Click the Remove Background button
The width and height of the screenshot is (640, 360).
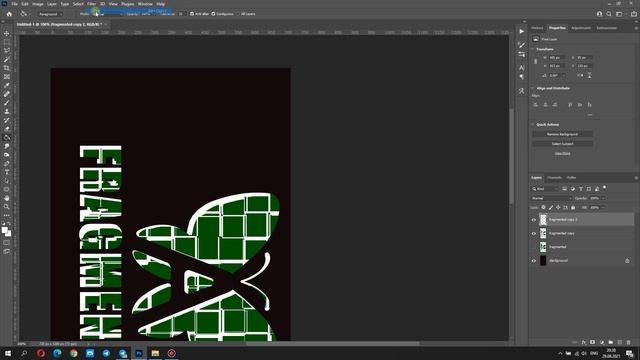coord(562,134)
